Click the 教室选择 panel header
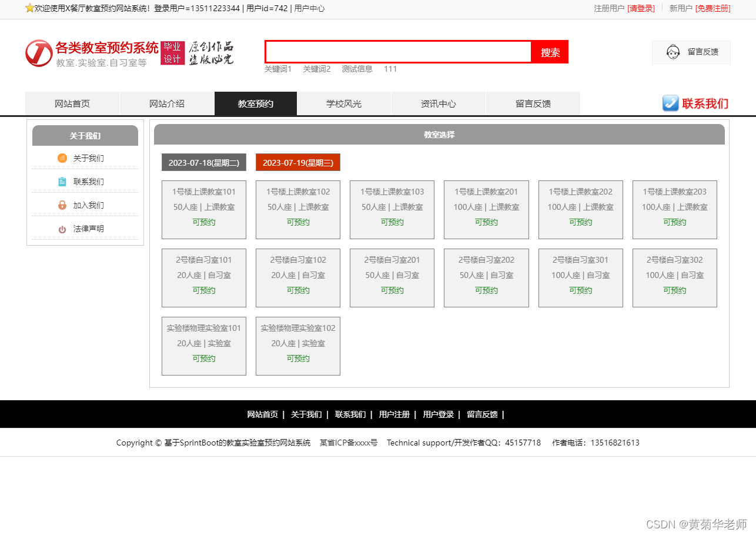 click(439, 134)
